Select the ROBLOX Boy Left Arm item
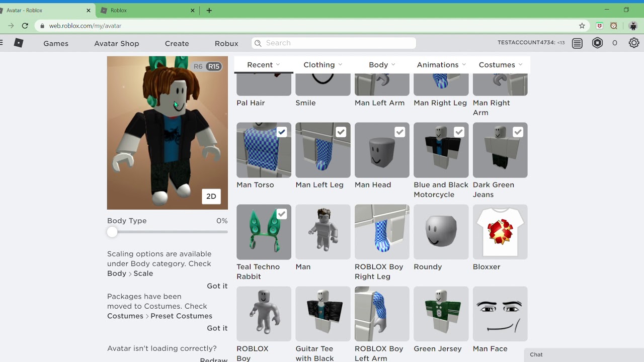 click(382, 314)
